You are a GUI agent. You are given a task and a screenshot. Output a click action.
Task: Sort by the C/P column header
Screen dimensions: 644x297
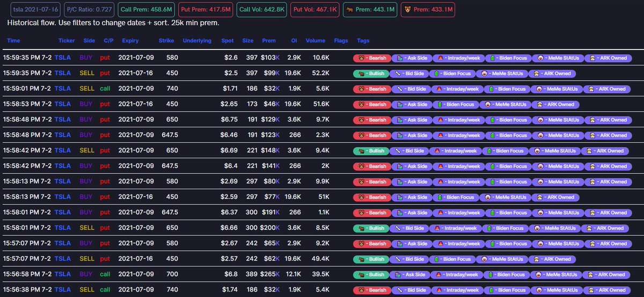point(108,41)
